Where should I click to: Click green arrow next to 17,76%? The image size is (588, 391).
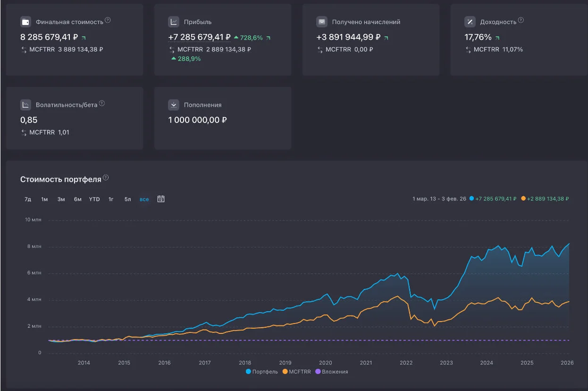[497, 37]
